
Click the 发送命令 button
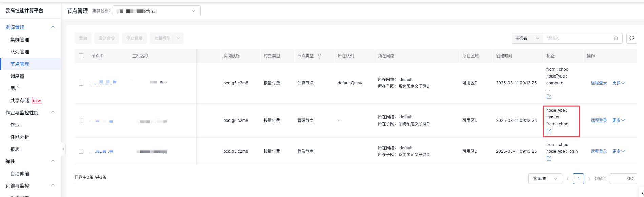pyautogui.click(x=107, y=38)
